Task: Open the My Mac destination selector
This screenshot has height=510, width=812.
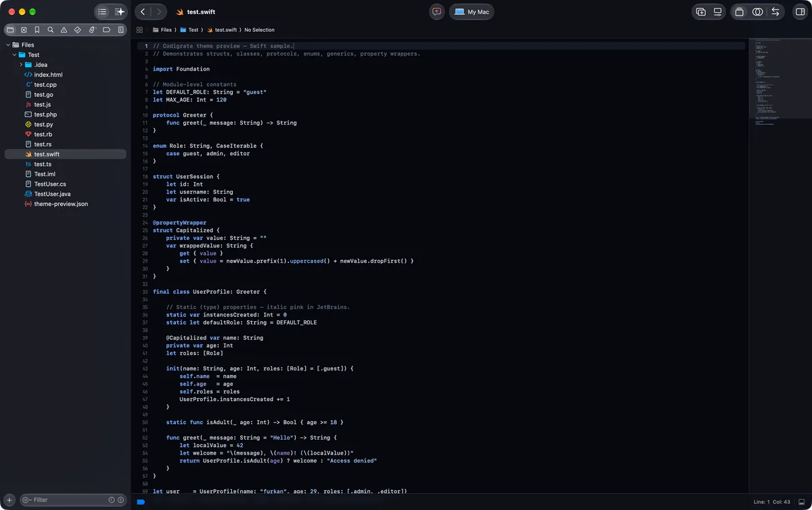Action: (472, 12)
